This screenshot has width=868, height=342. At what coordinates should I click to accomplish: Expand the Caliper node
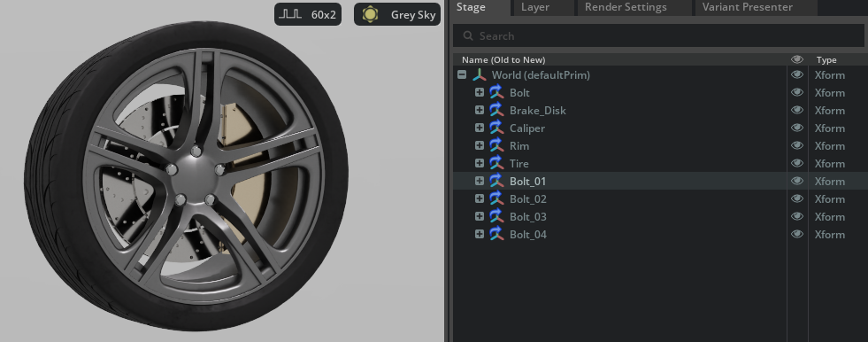point(480,128)
